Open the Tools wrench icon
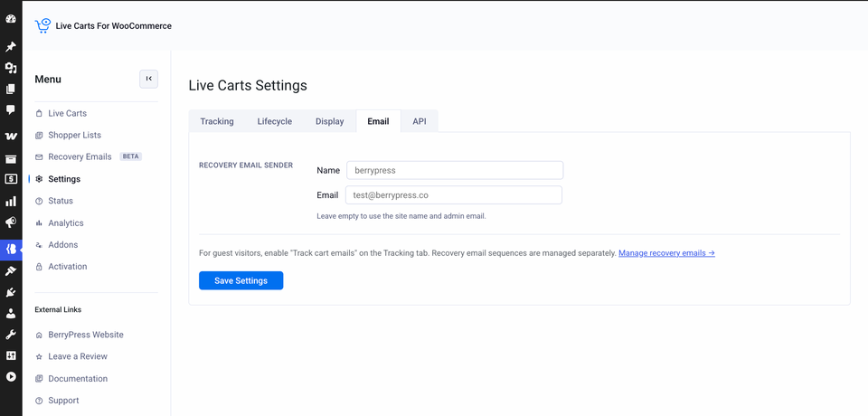868x416 pixels. coord(11,335)
